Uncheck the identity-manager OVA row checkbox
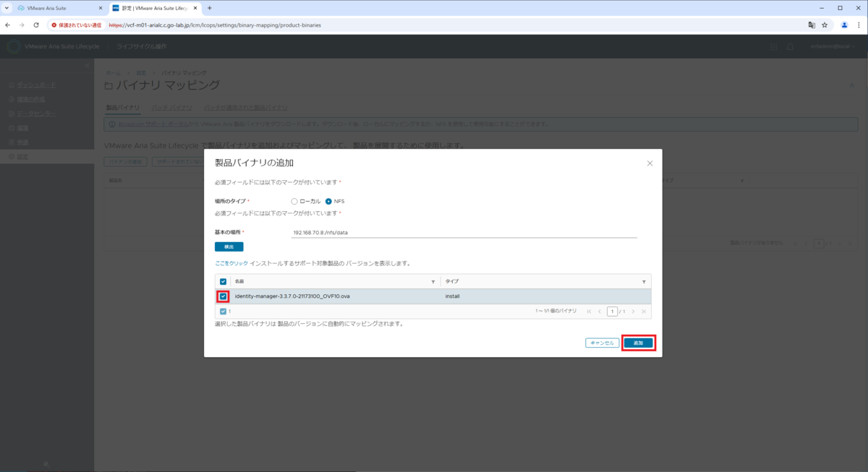 (224, 296)
